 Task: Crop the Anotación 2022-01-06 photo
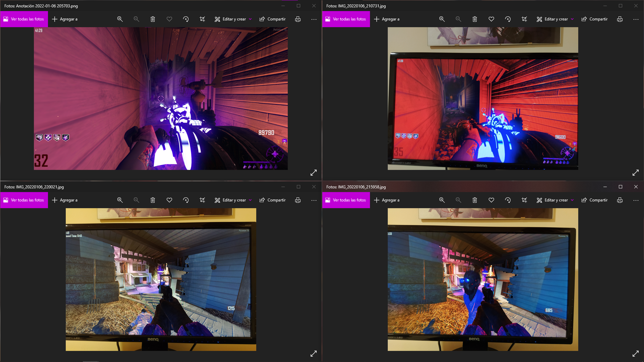click(202, 19)
